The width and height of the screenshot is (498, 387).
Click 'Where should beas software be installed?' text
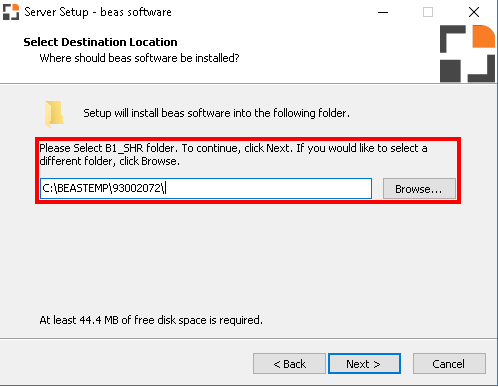139,58
